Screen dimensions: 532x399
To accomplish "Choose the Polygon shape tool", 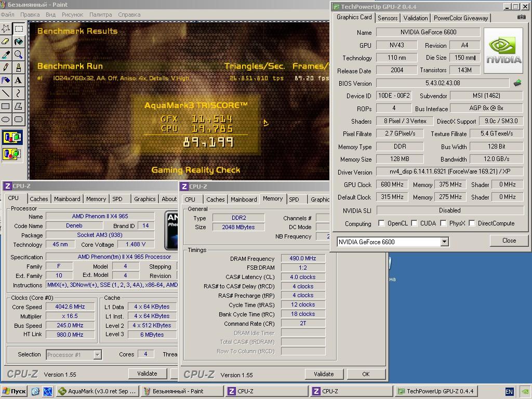I will point(19,106).
